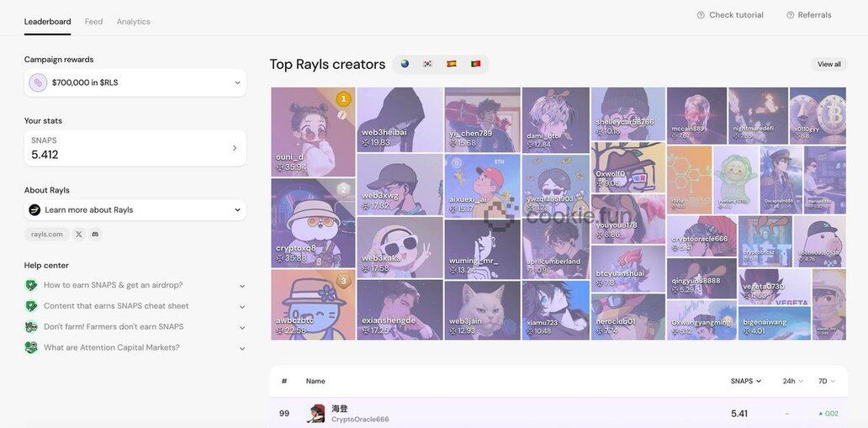The width and height of the screenshot is (868, 428).
Task: Expand the $700,000 in $RLS dropdown
Action: click(237, 82)
